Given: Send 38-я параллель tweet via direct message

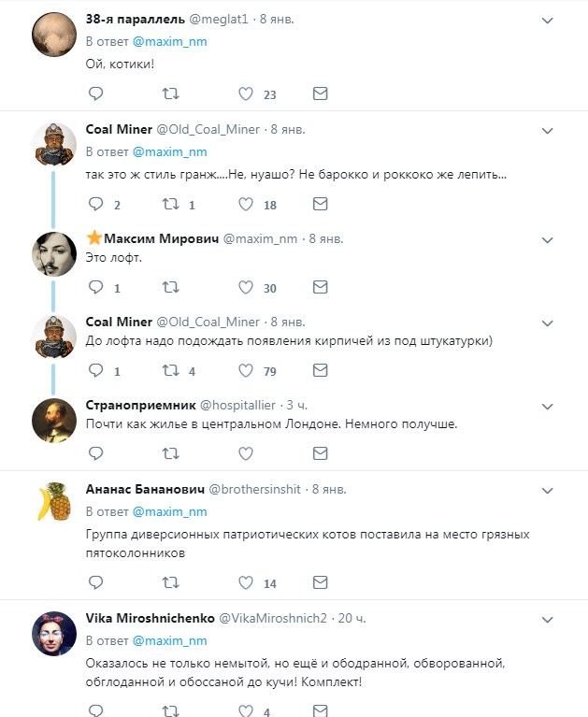Looking at the screenshot, I should click(320, 93).
